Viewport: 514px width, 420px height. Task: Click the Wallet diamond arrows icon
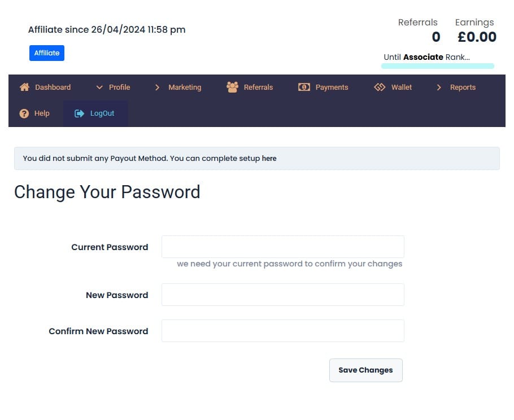(380, 87)
